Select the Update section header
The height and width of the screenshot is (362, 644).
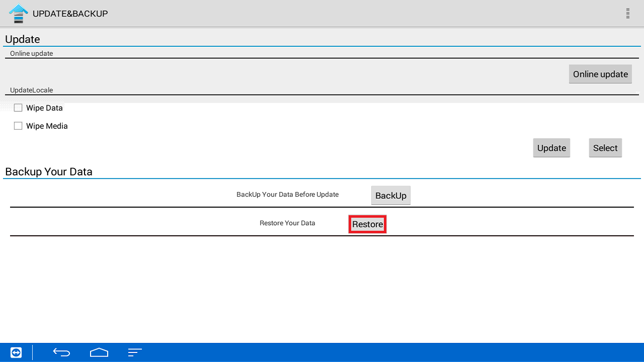click(23, 39)
